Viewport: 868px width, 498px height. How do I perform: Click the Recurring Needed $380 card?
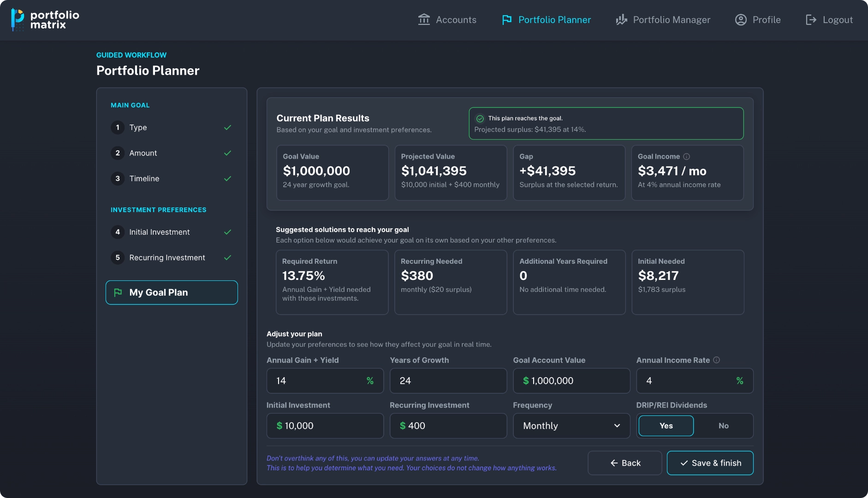(451, 282)
